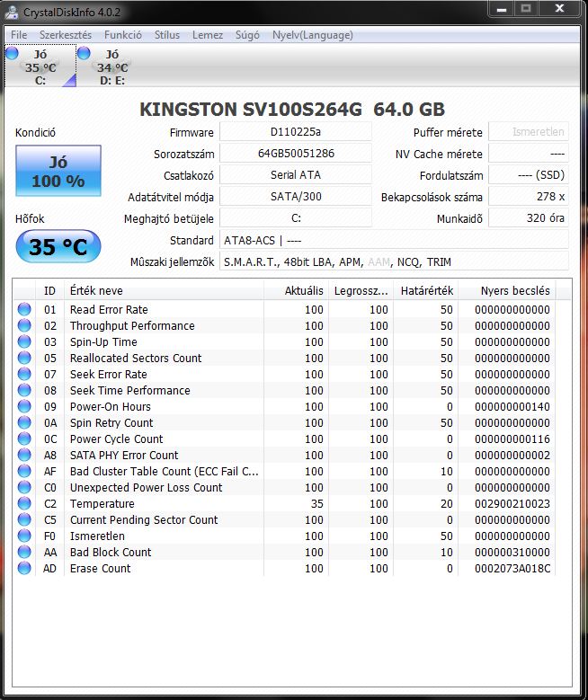Viewport: 588px width, 700px height.
Task: Click the Power-On Hours raw value 000000000140
Action: 512,407
